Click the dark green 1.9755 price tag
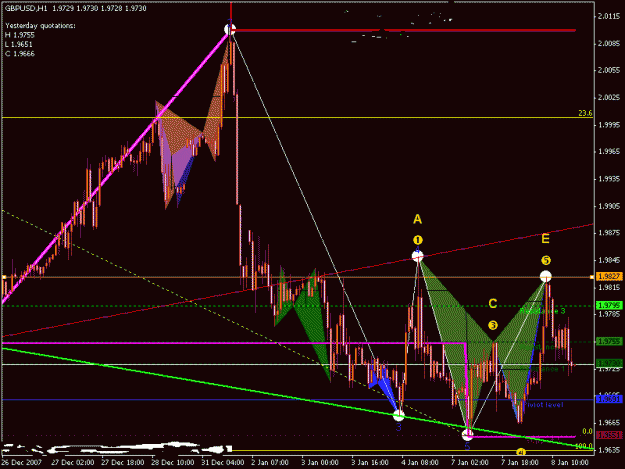Viewport: 625px width, 469px height. pyautogui.click(x=609, y=341)
